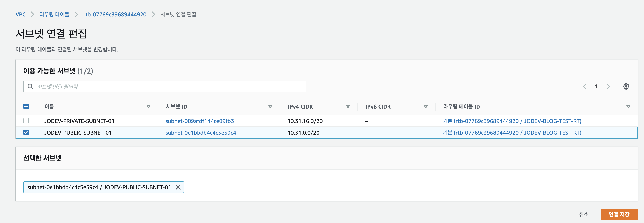Open subnet-009afdf144ce09fb3 link

pos(199,121)
